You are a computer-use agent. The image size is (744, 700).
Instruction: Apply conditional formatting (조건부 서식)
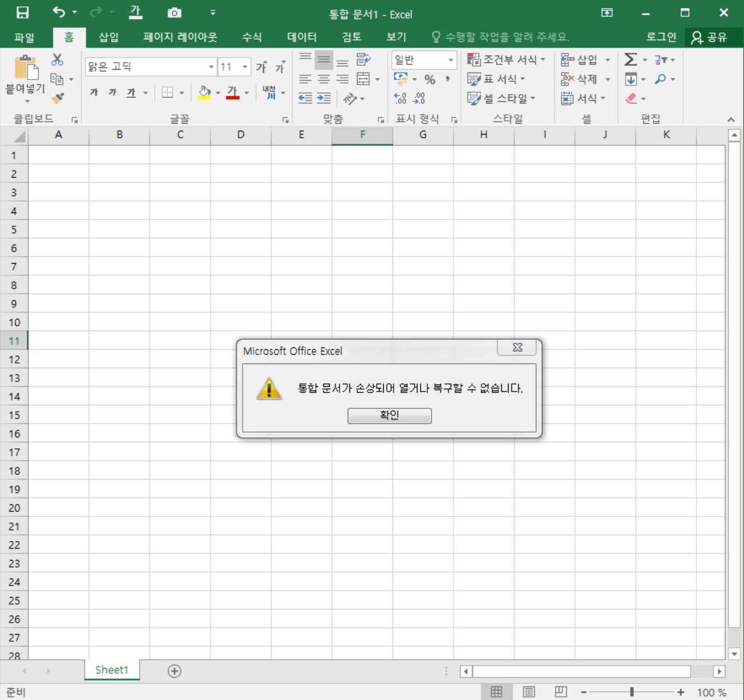click(505, 60)
